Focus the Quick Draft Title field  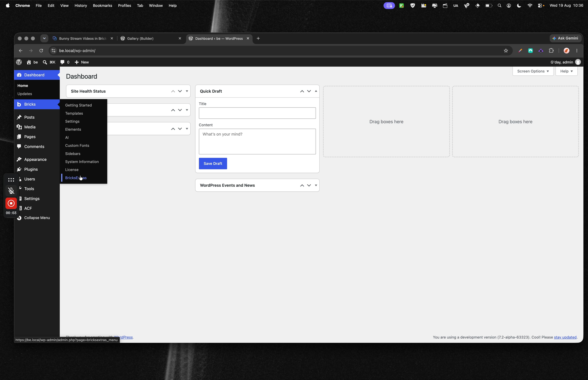click(x=257, y=113)
